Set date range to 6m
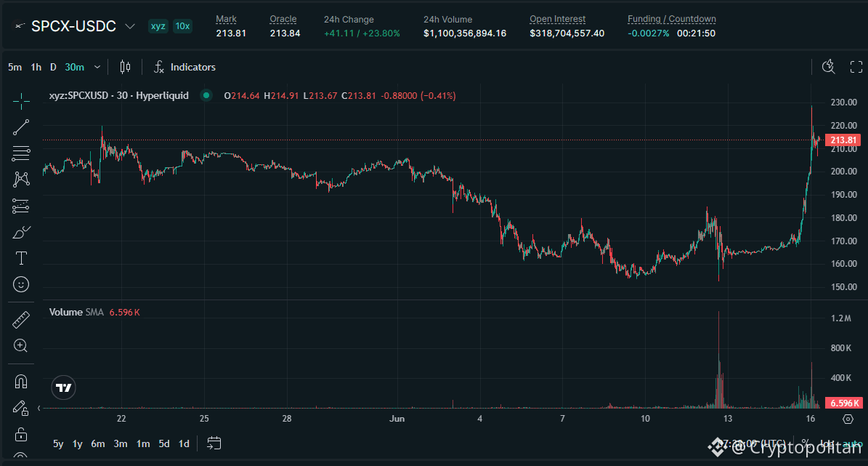The image size is (868, 466). pyautogui.click(x=98, y=444)
